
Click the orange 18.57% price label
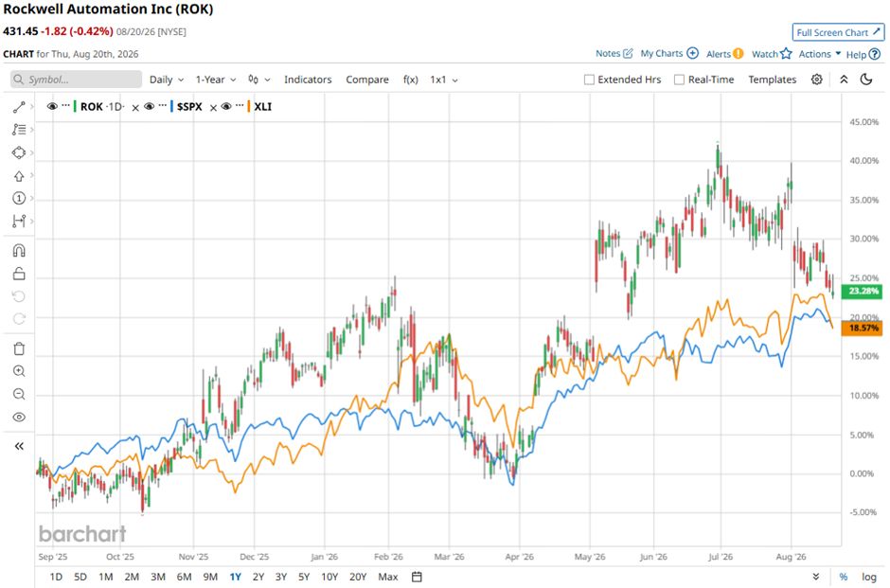click(862, 328)
